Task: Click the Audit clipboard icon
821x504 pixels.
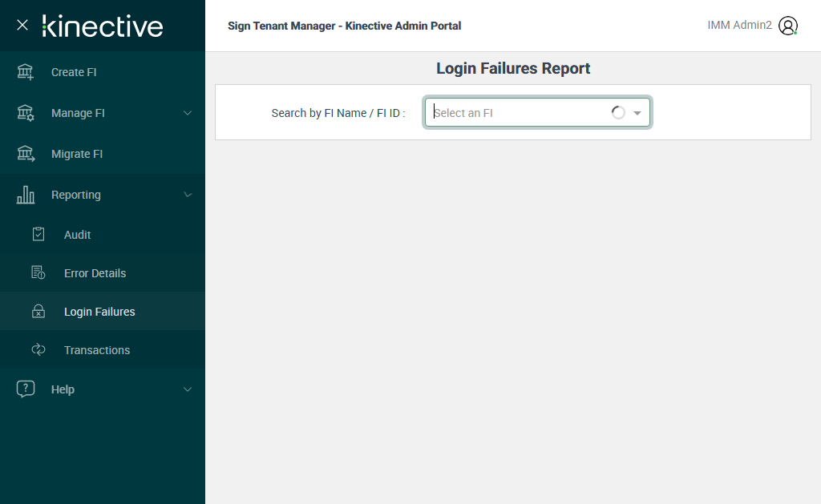Action: pos(38,235)
